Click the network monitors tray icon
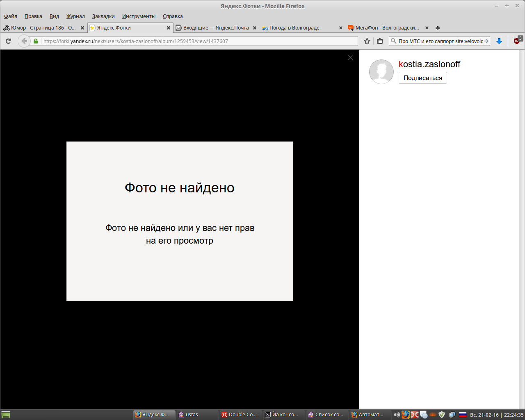Screen dimensions: 525x420 (x=452, y=415)
